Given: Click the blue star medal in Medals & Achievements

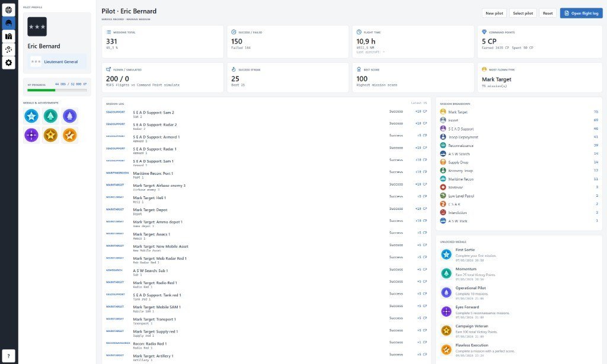Looking at the screenshot, I should click(x=31, y=116).
